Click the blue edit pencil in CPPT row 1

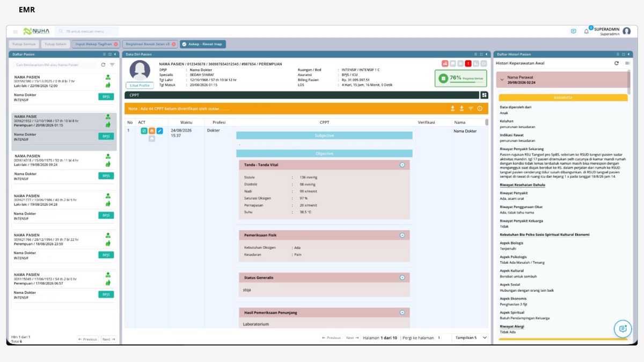[x=159, y=131]
